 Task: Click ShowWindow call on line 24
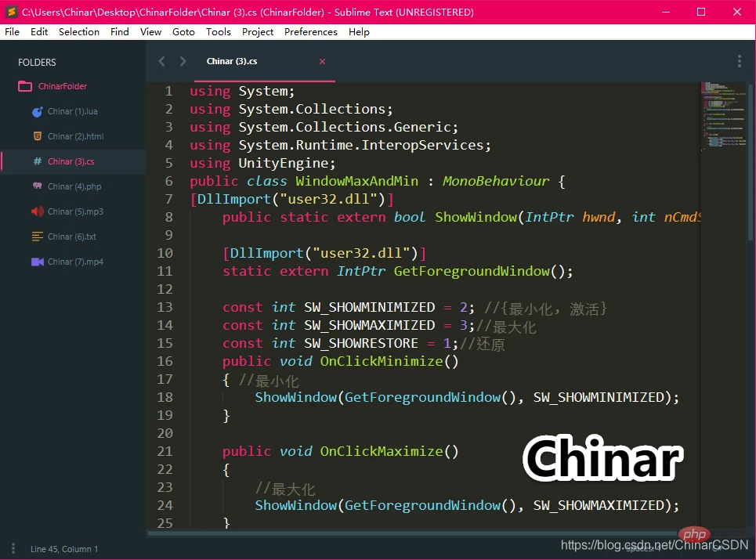(295, 505)
